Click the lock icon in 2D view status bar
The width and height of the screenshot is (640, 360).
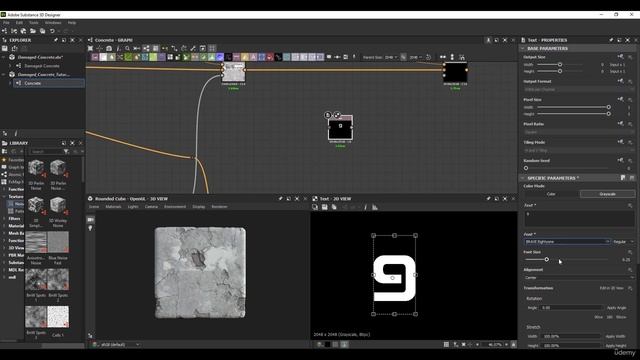513,344
